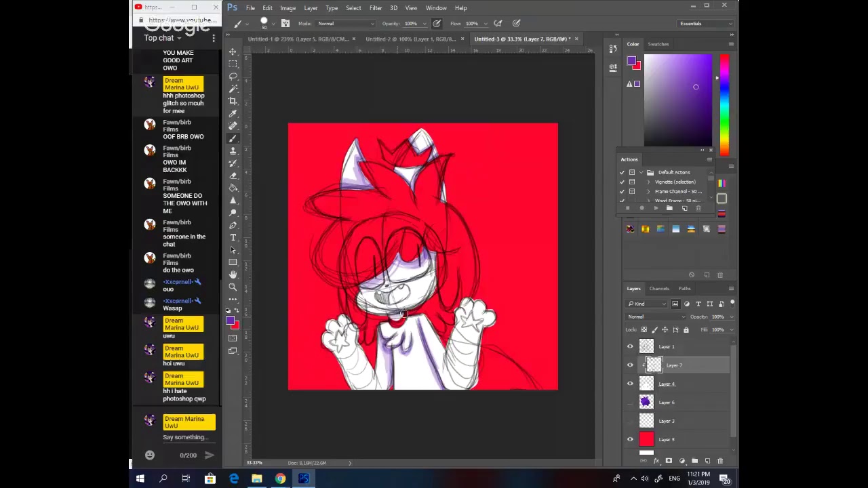Hide Layer 4 visibility eye
Viewport: 868px width, 488px height.
630,384
